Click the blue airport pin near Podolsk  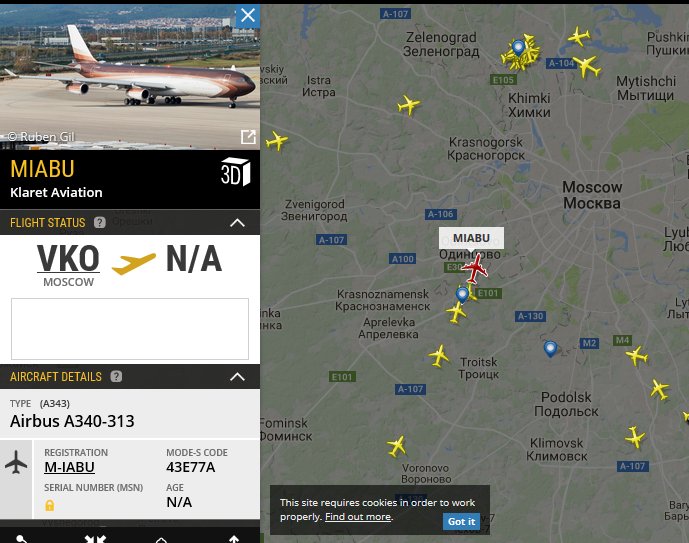(550, 349)
